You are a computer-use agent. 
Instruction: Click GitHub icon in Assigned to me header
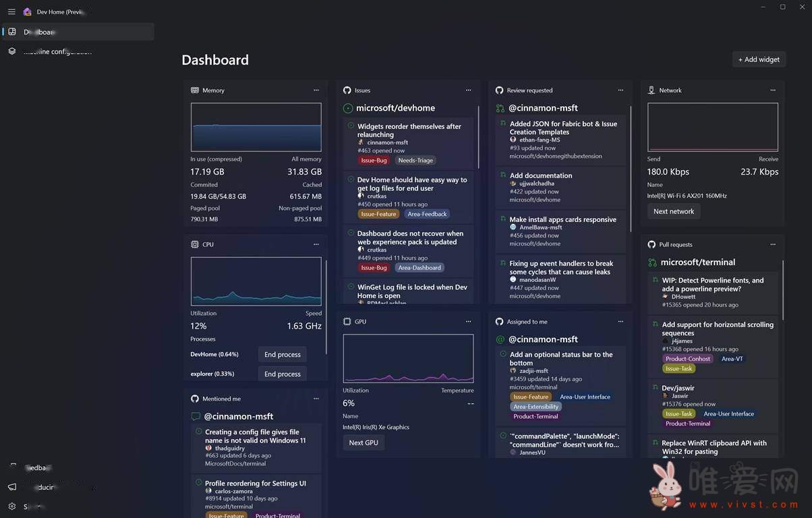point(500,322)
